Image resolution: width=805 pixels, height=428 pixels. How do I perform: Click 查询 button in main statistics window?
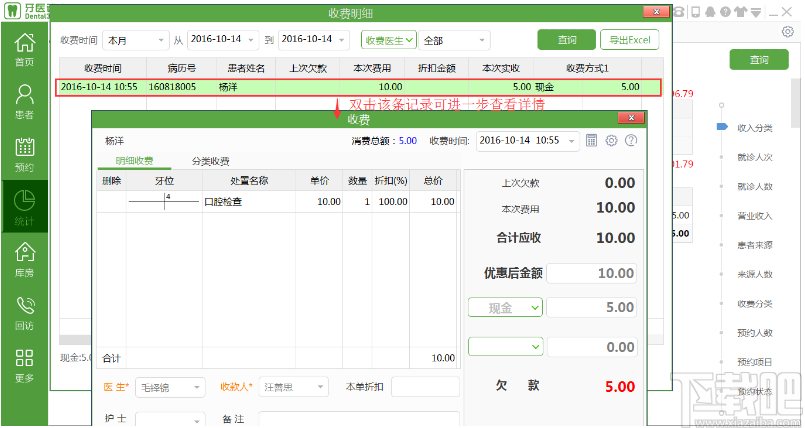pyautogui.click(x=759, y=60)
